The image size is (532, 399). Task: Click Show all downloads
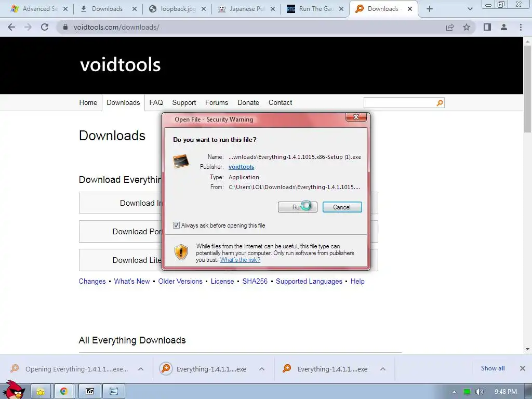[493, 368]
